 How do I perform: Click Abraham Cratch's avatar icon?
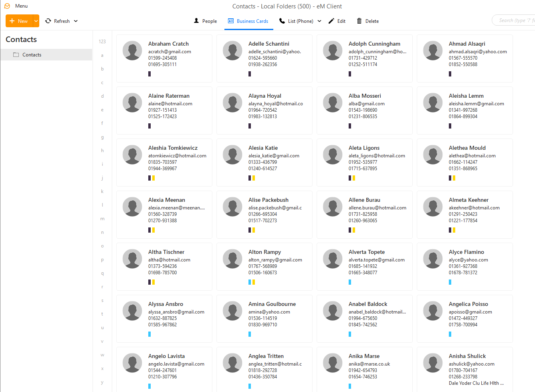coord(132,51)
